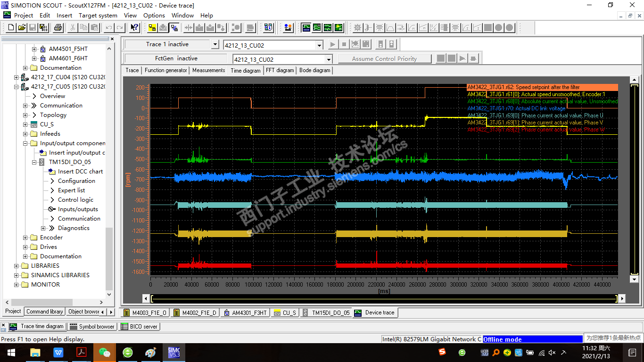The height and width of the screenshot is (362, 644).
Task: Click the snowflake icon in drive toolbar
Action: click(x=357, y=28)
